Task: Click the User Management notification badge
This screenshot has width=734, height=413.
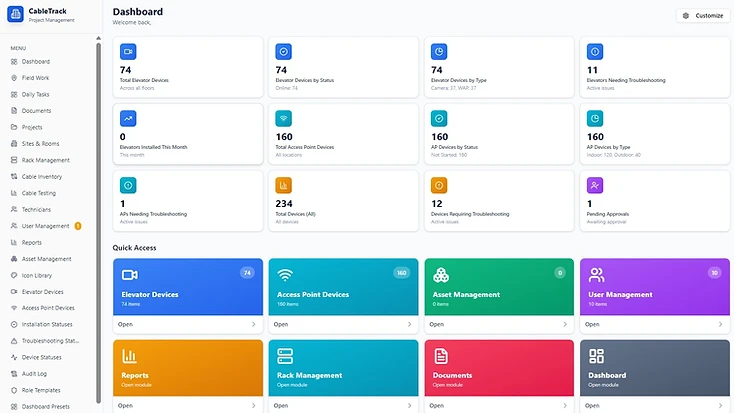Action: (x=78, y=226)
